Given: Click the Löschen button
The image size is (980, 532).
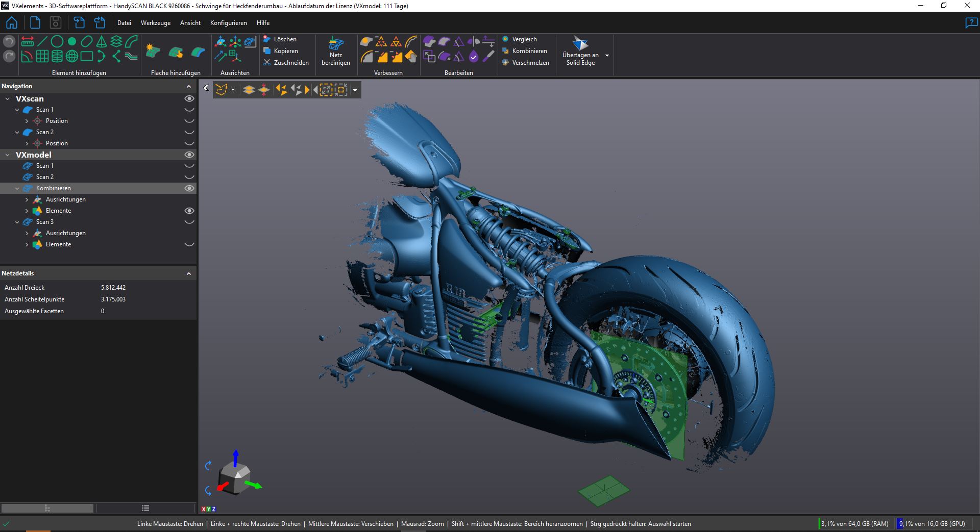Looking at the screenshot, I should tap(280, 39).
